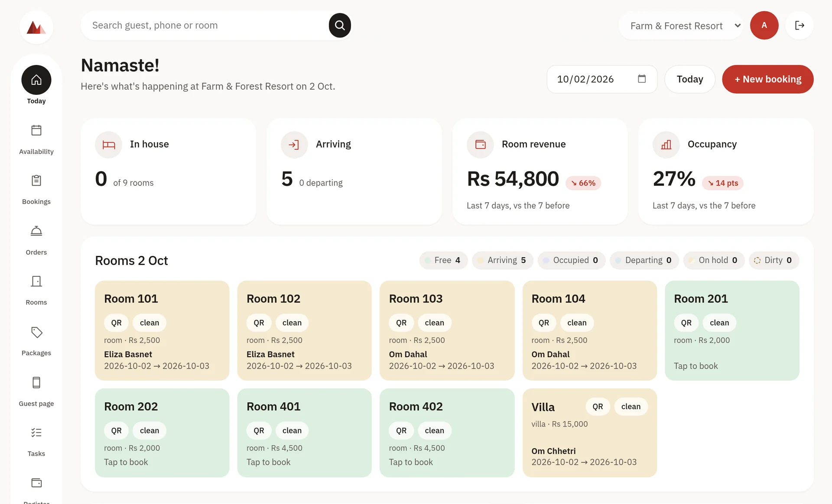This screenshot has height=504, width=832.
Task: Click the logout icon at top right
Action: 799,25
